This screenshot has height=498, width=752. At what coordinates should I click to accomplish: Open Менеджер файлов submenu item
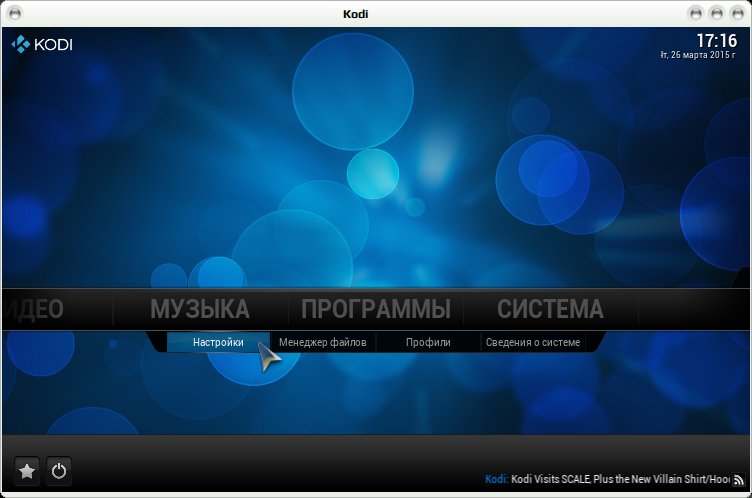pos(323,342)
